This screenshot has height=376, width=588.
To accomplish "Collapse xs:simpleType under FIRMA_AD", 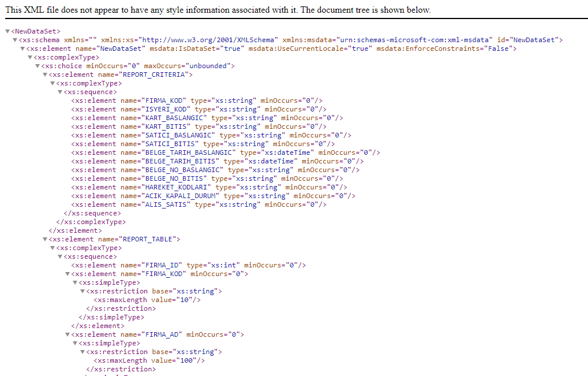I will 75,343.
